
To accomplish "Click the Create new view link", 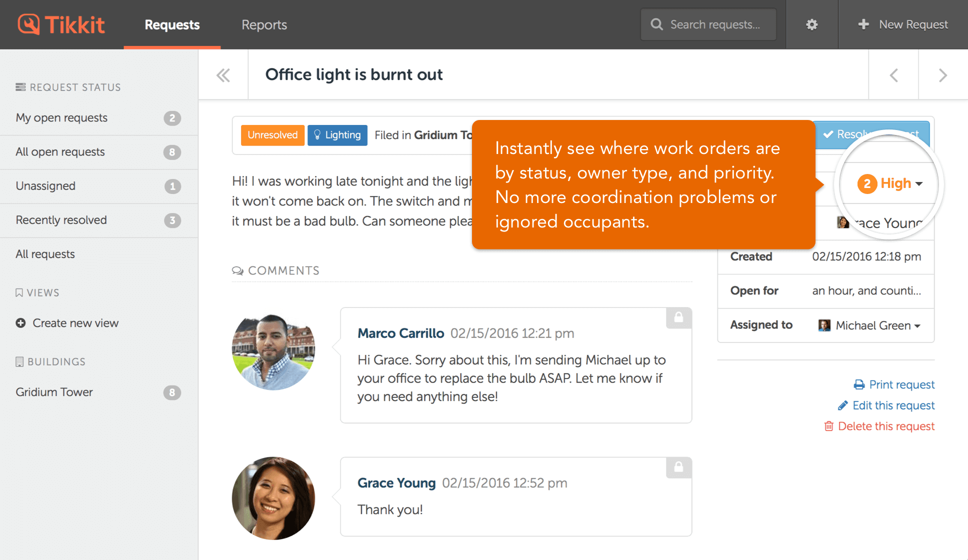I will [x=75, y=323].
